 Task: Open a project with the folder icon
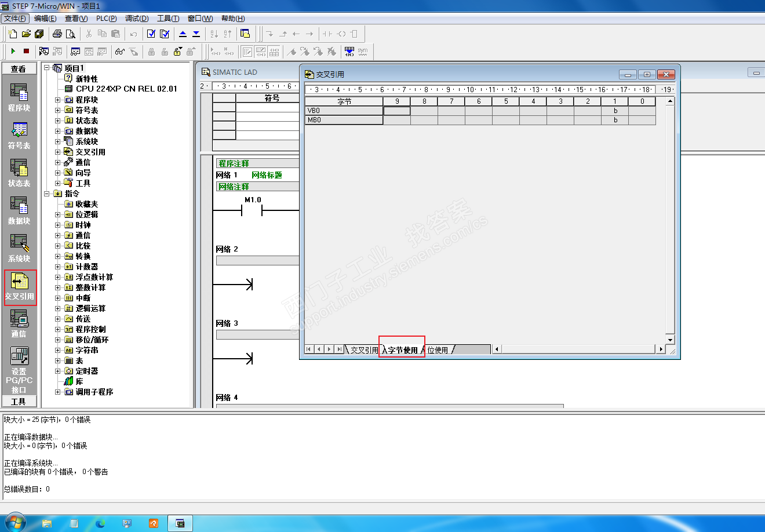point(26,34)
